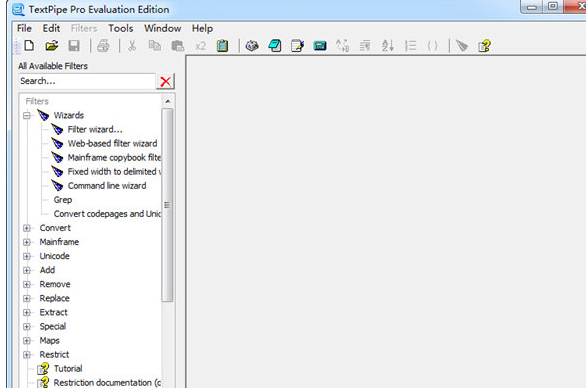Expand the Add tree node

pyautogui.click(x=27, y=270)
